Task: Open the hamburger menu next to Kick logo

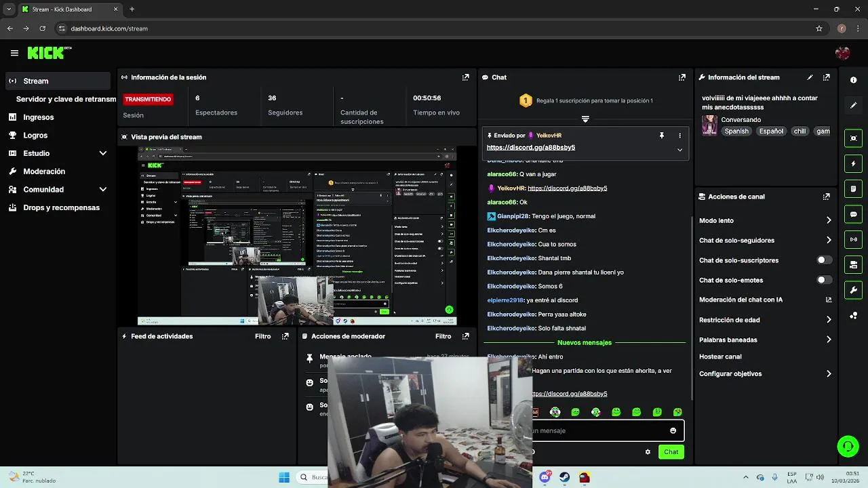Action: (x=14, y=53)
